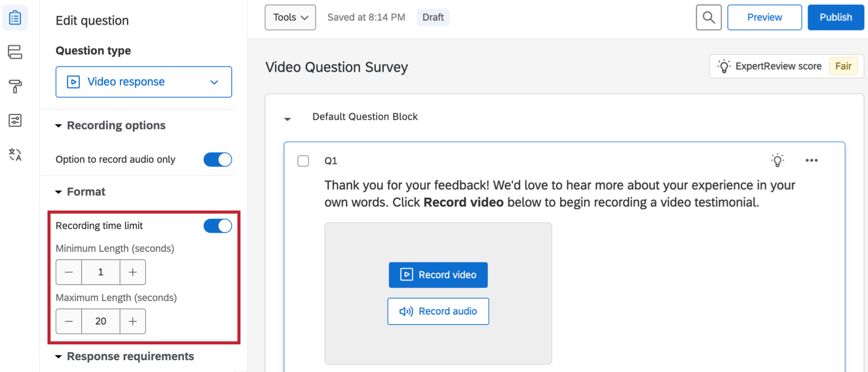Screen dimensions: 868x372
Task: Open the Survey options sidebar icon
Action: point(15,121)
